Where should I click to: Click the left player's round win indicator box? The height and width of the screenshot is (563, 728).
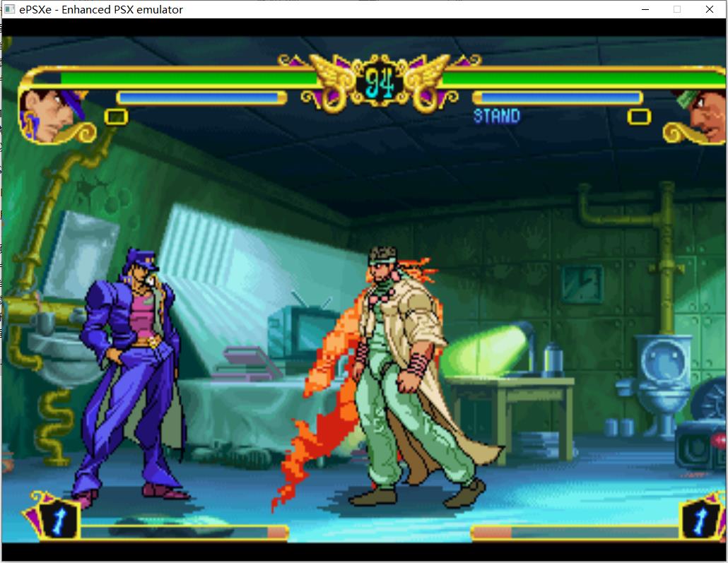(116, 117)
